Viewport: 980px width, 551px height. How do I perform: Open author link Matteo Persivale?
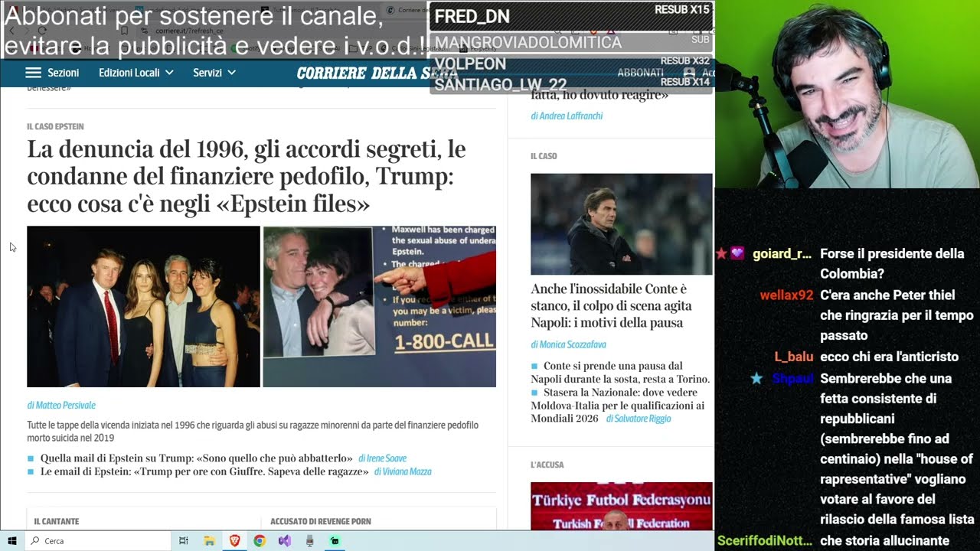[61, 405]
